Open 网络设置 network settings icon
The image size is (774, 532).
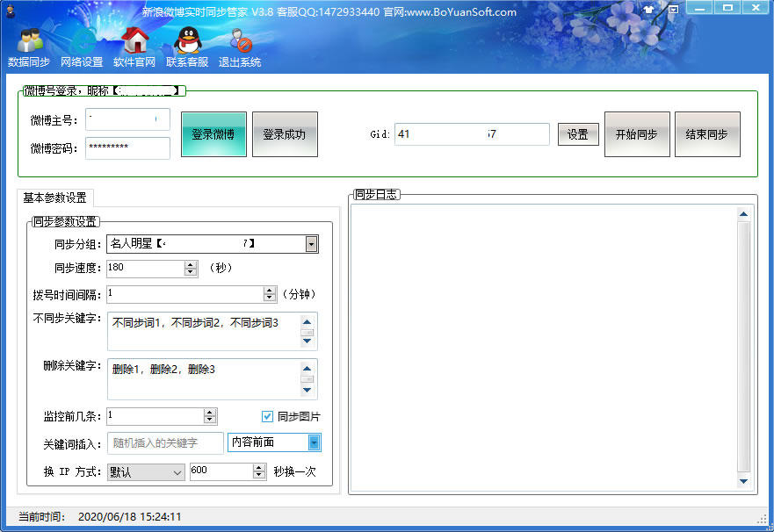82,47
